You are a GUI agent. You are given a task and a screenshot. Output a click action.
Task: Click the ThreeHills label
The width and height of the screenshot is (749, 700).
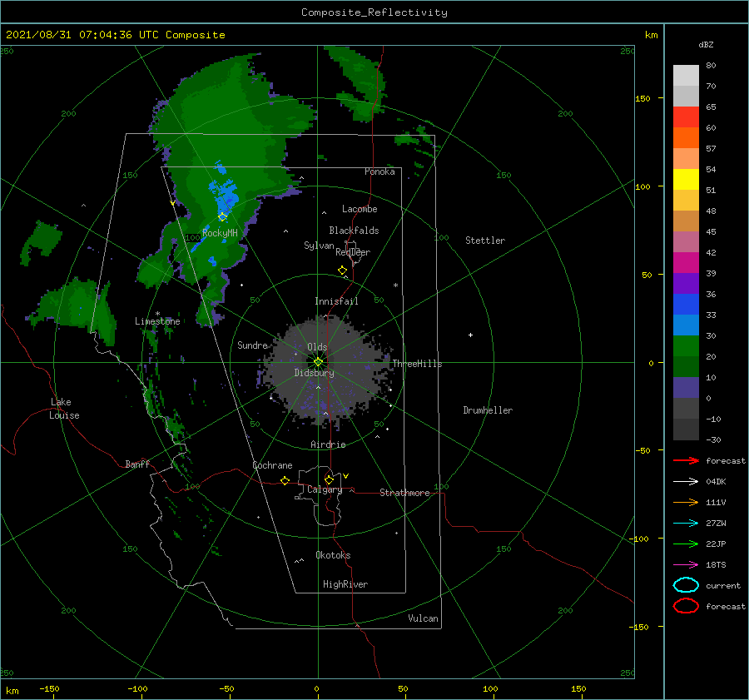417,364
